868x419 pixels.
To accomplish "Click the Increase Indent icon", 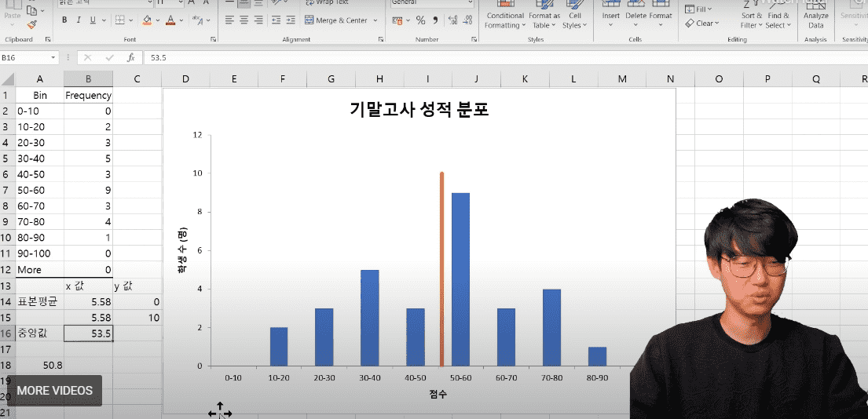I will coord(291,20).
